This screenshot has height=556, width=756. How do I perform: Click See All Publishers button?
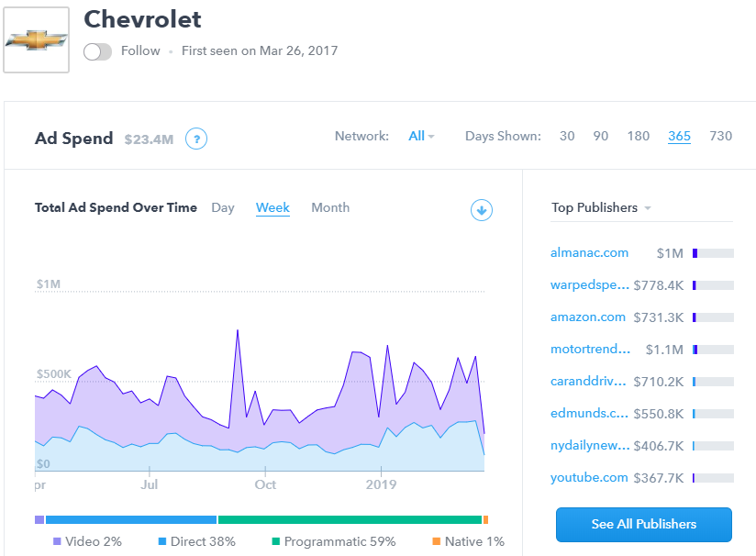tap(643, 524)
